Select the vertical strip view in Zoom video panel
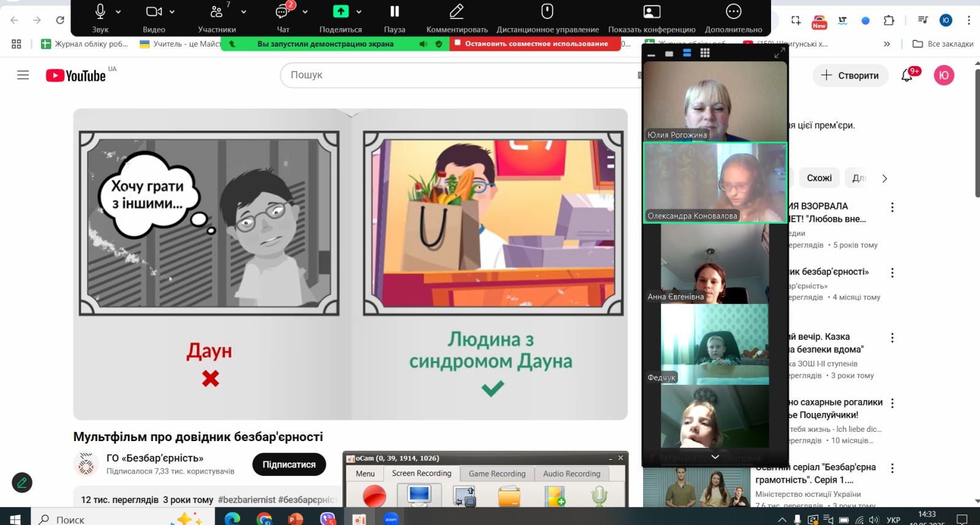Image resolution: width=980 pixels, height=525 pixels. [x=687, y=53]
